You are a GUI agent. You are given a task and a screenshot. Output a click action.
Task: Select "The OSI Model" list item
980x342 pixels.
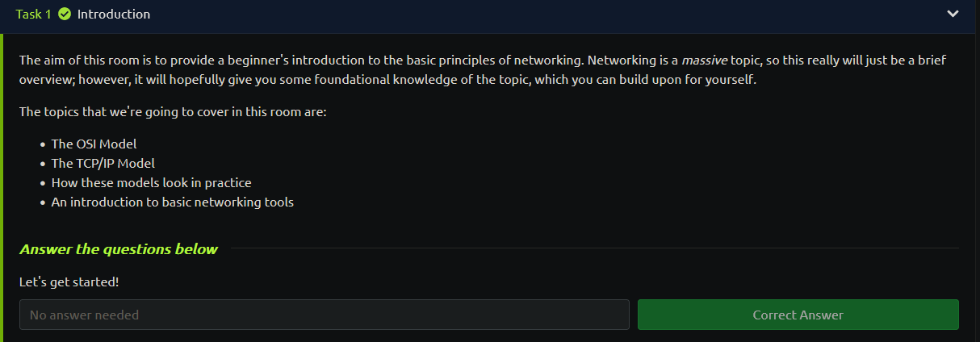[x=94, y=144]
